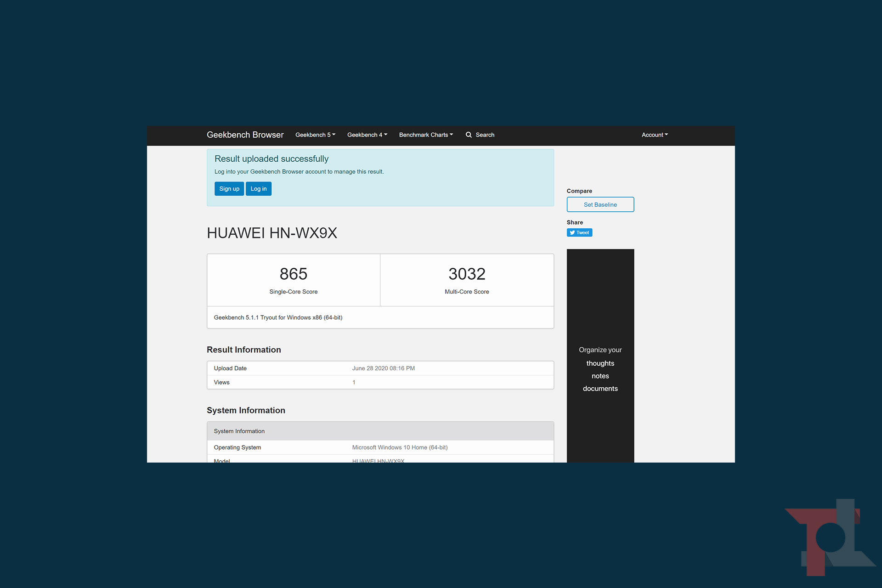Click the HUAWEI HN-WX9X heading
The width and height of the screenshot is (882, 588).
click(x=272, y=233)
